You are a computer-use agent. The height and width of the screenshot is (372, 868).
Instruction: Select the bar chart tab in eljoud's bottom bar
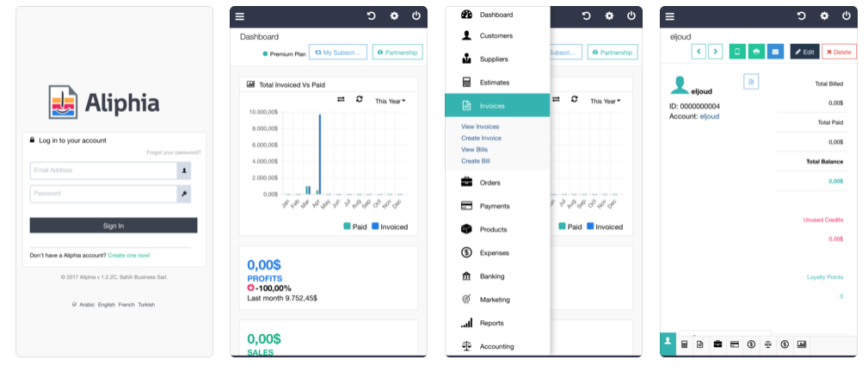tap(802, 344)
